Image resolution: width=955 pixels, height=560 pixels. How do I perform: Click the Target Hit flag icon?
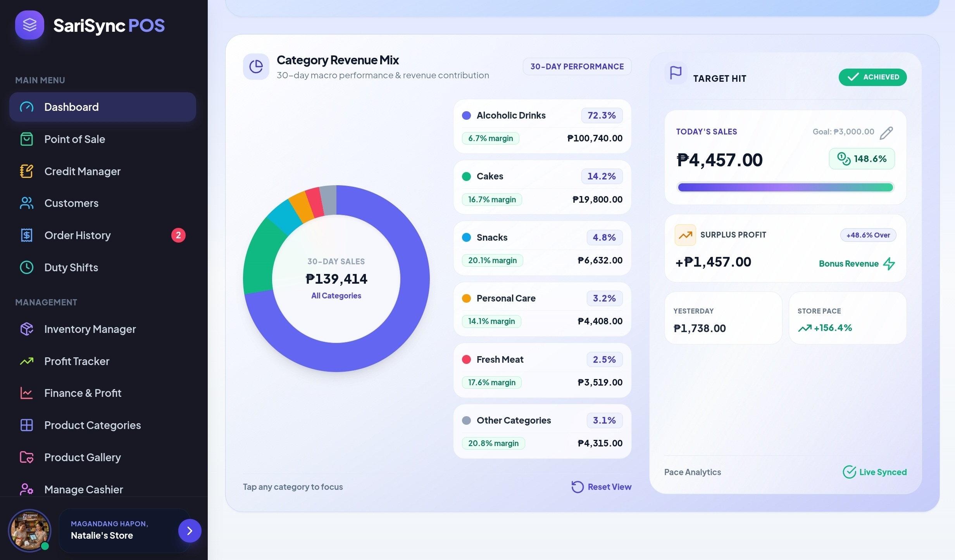tap(676, 72)
